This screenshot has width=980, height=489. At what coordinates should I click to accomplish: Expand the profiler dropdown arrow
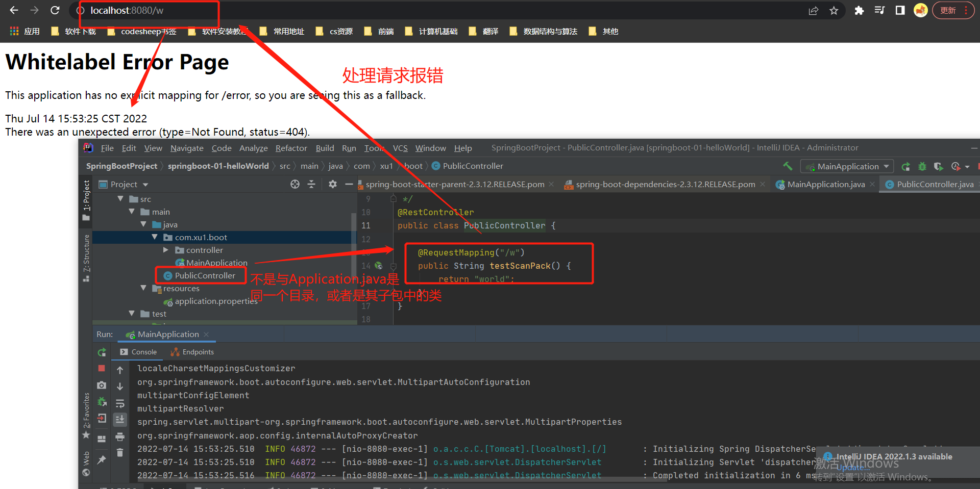967,167
